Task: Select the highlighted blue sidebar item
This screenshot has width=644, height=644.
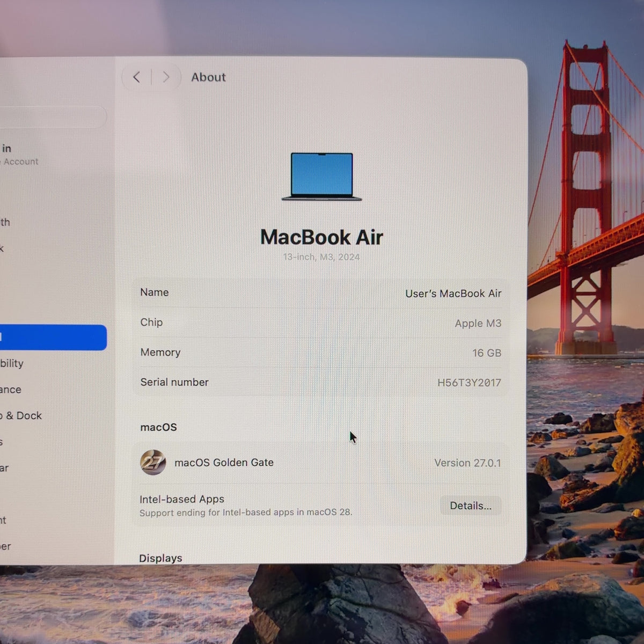Action: 53,338
